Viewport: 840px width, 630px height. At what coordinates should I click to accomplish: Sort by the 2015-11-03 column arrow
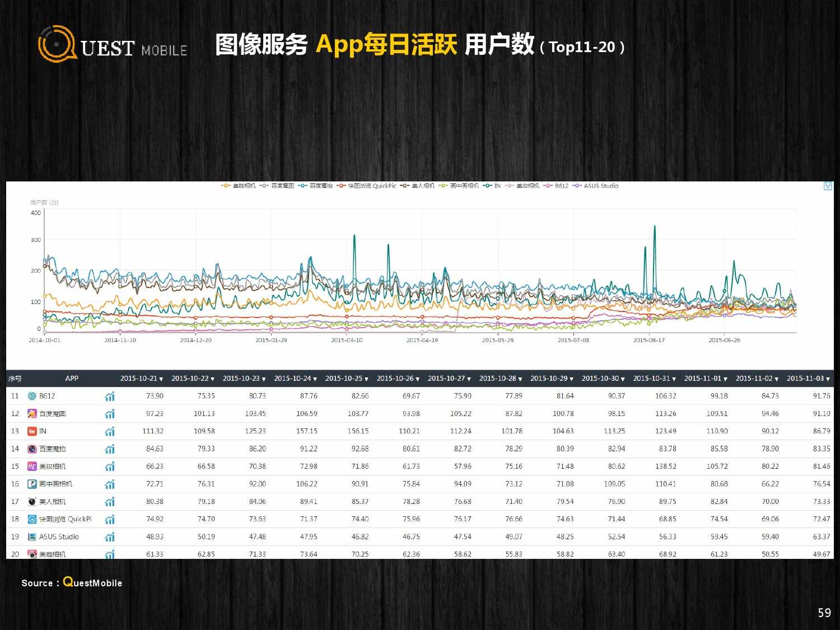click(x=828, y=379)
